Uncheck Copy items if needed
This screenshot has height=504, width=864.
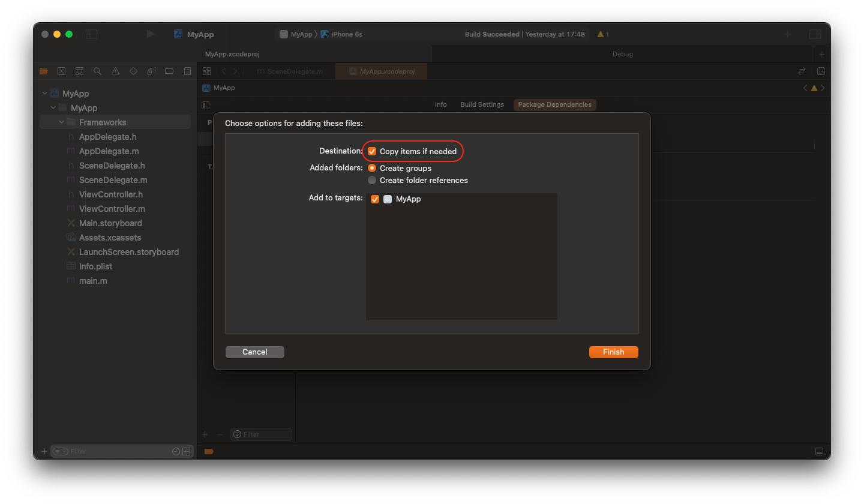click(372, 151)
